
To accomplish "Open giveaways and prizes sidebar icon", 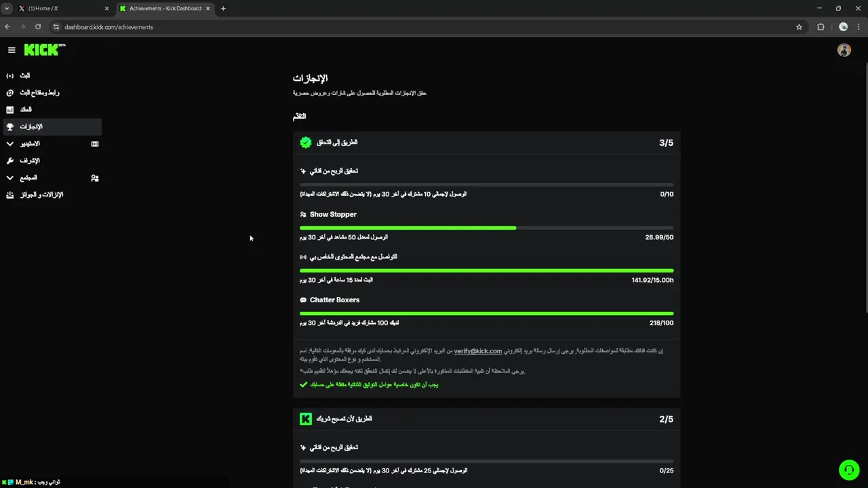I will (x=9, y=195).
